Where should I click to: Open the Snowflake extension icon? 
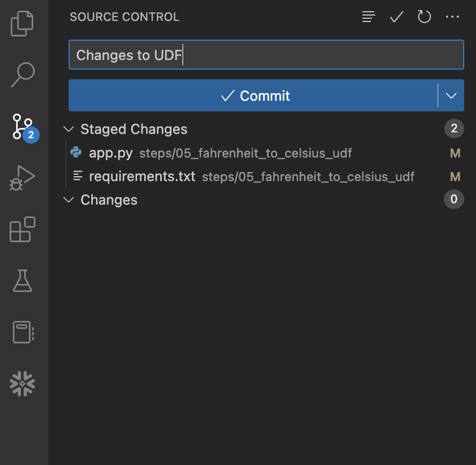pyautogui.click(x=22, y=384)
